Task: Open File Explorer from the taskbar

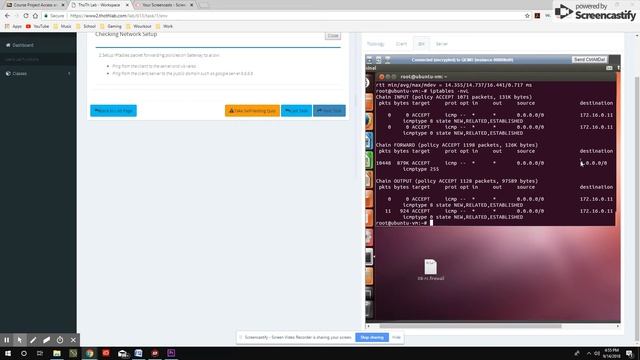Action: [57, 353]
